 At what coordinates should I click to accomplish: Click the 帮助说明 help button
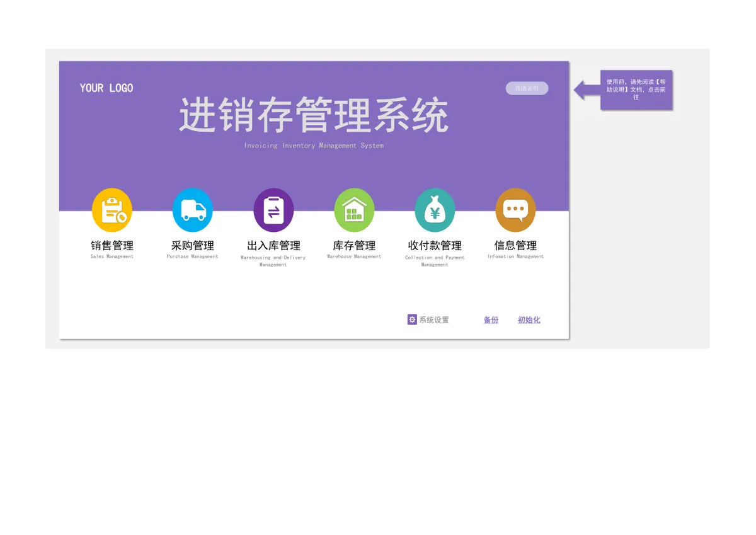point(527,88)
